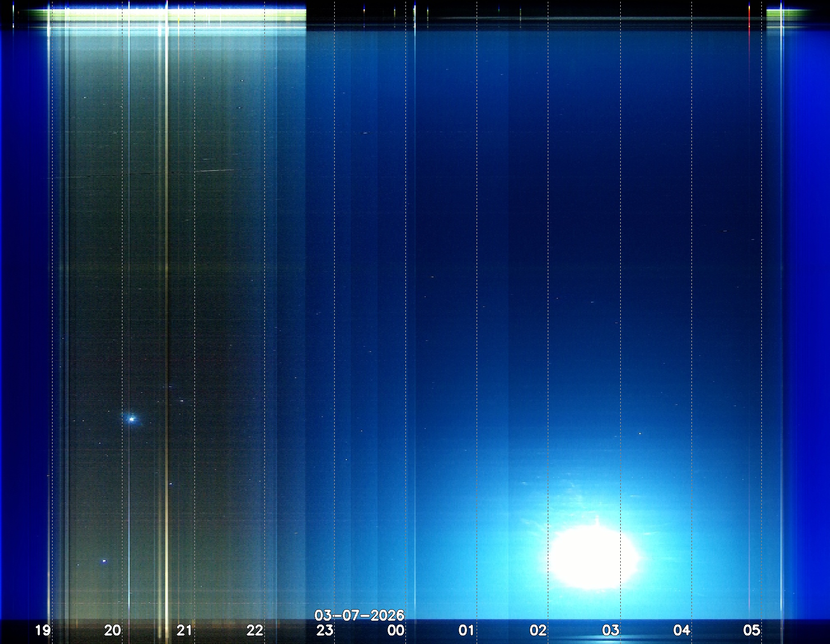Viewport: 830px width, 644px height.
Task: Click the 03-07-2026 date label
Action: point(359,615)
